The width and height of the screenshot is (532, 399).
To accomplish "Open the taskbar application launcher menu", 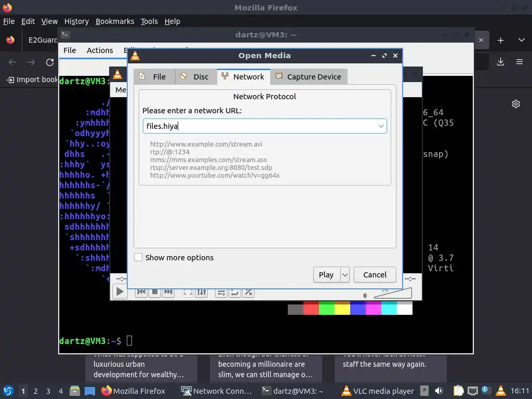I will click(8, 391).
